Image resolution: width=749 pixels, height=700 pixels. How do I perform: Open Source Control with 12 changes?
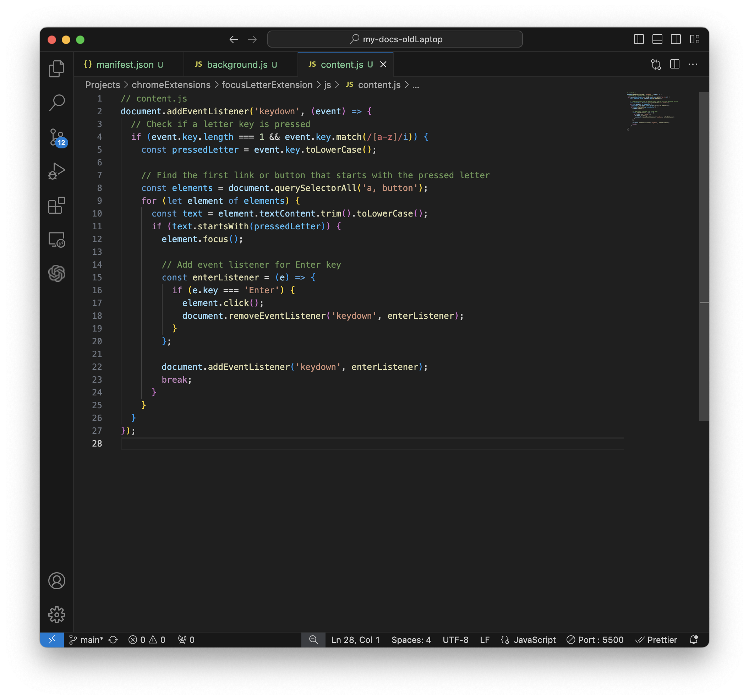(57, 137)
